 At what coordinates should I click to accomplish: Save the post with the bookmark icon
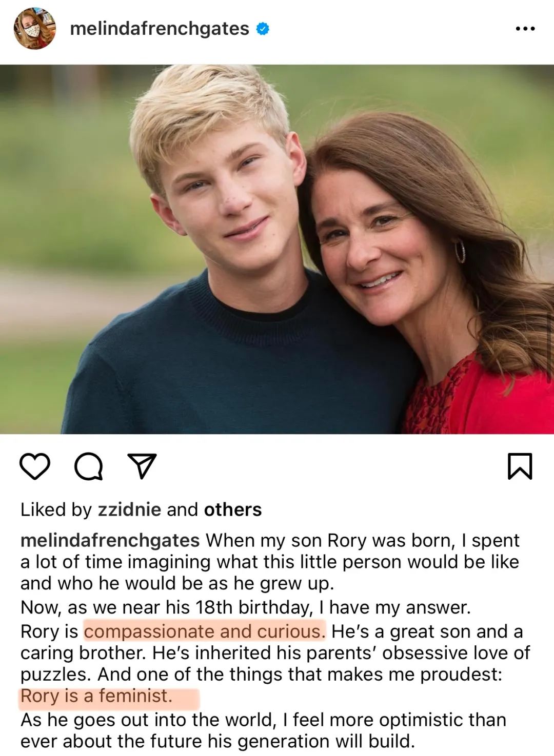click(x=520, y=466)
